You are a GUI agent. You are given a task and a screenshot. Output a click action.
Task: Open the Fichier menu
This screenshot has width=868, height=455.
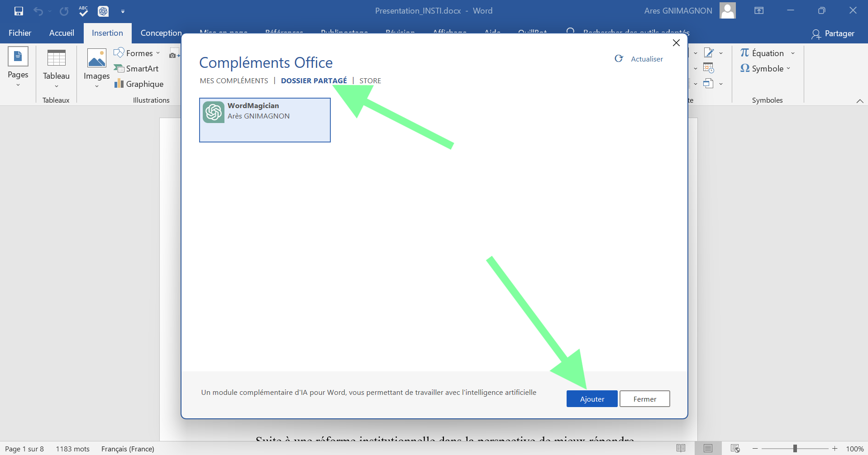(x=20, y=33)
